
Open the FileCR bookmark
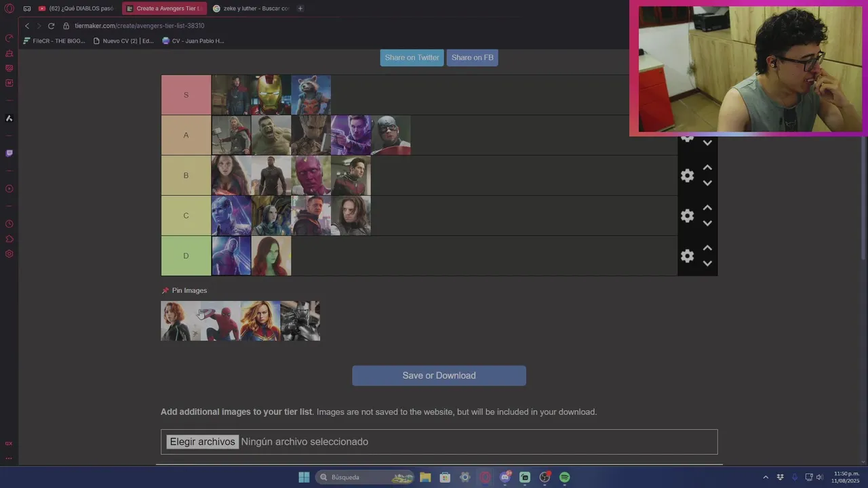54,41
